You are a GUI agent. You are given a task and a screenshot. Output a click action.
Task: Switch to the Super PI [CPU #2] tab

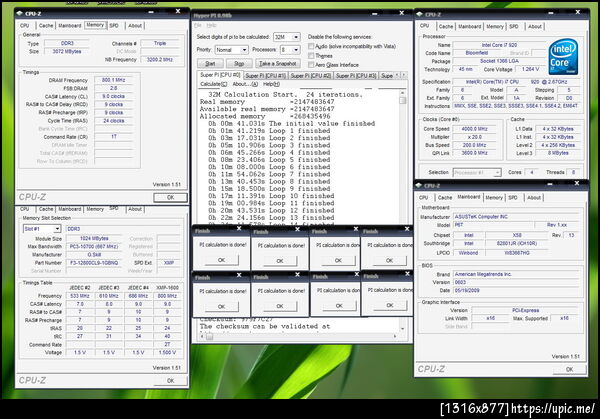click(310, 76)
